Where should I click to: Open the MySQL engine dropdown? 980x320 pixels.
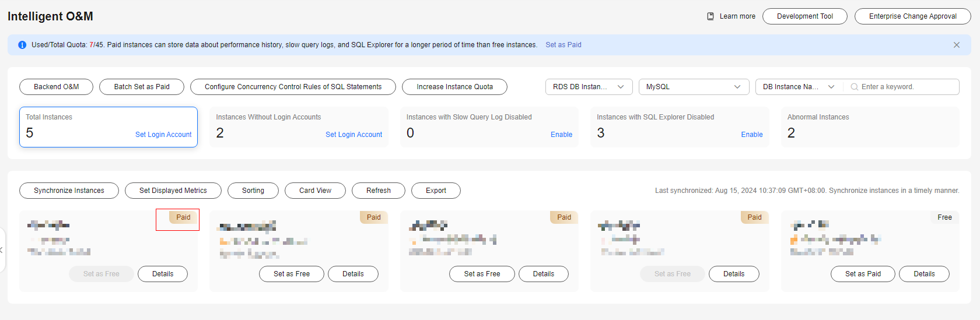(693, 87)
